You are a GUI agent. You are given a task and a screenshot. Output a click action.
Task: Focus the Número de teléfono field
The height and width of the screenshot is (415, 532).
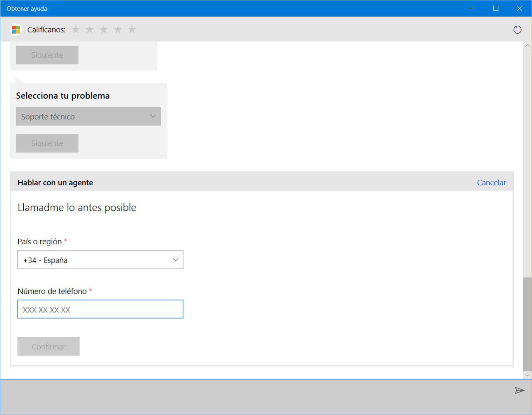click(x=100, y=309)
